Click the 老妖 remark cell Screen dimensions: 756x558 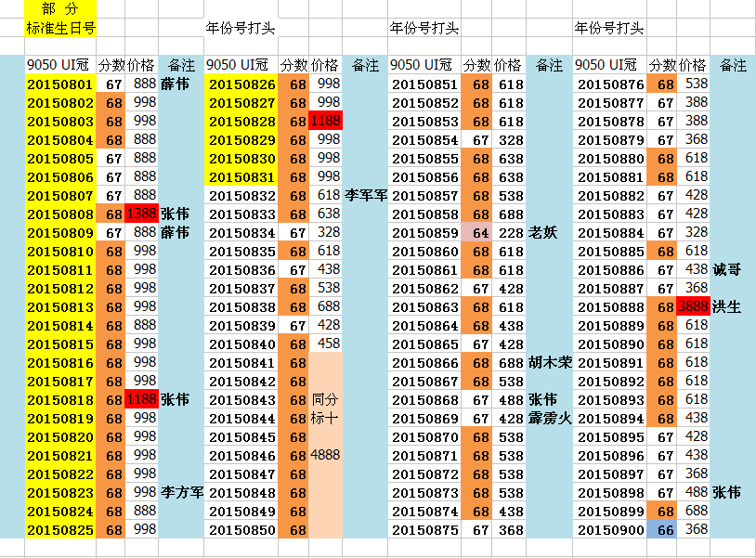543,233
